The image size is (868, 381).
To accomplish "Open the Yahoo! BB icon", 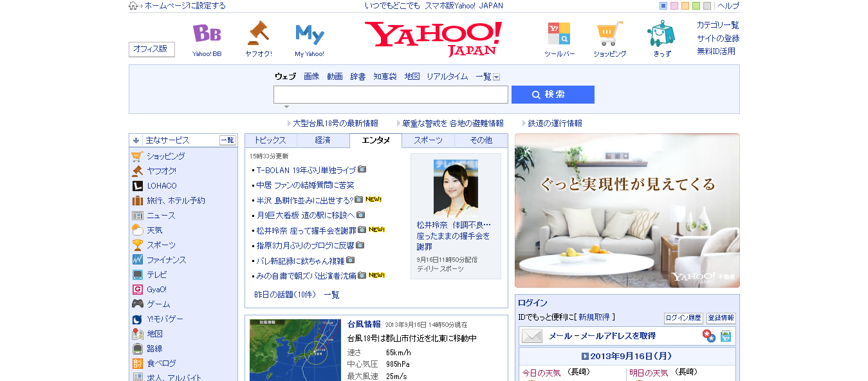I will [207, 33].
